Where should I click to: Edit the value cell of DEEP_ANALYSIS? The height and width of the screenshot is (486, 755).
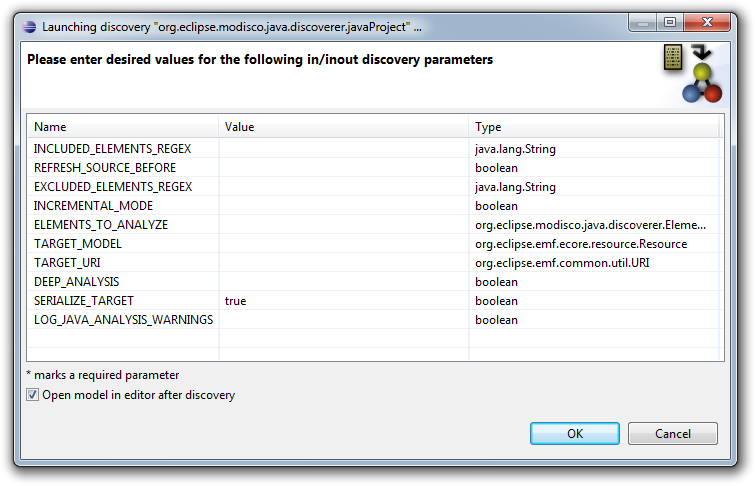(x=344, y=282)
